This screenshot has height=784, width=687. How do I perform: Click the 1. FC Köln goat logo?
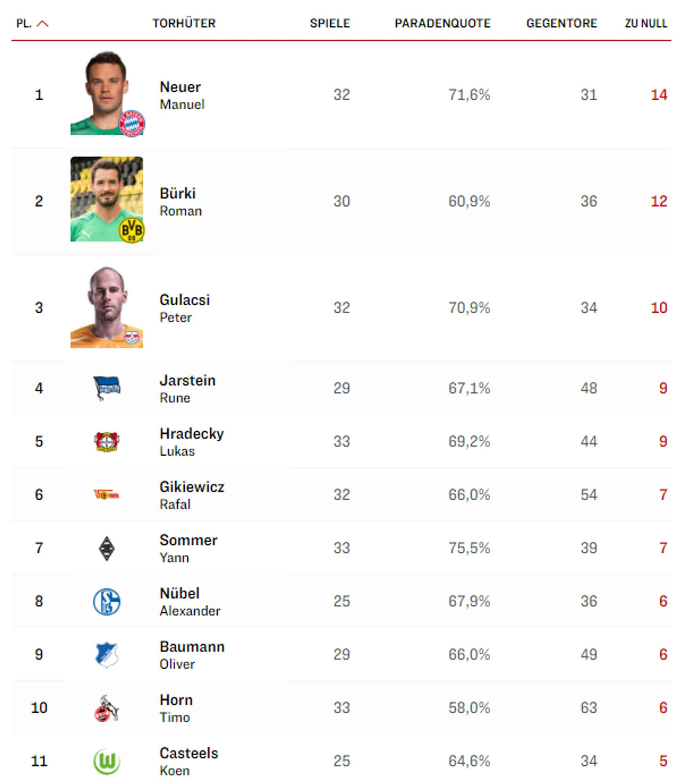pos(106,708)
